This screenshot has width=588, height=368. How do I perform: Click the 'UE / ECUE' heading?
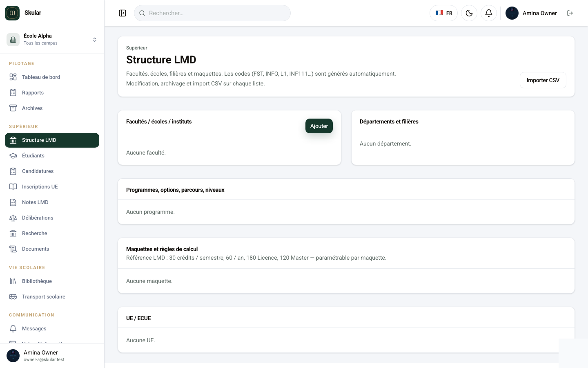click(x=138, y=318)
